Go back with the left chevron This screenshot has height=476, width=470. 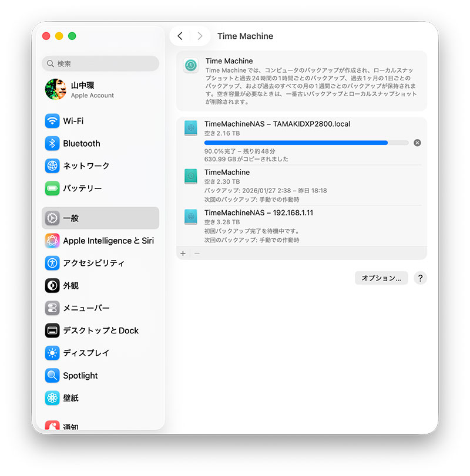pos(180,36)
